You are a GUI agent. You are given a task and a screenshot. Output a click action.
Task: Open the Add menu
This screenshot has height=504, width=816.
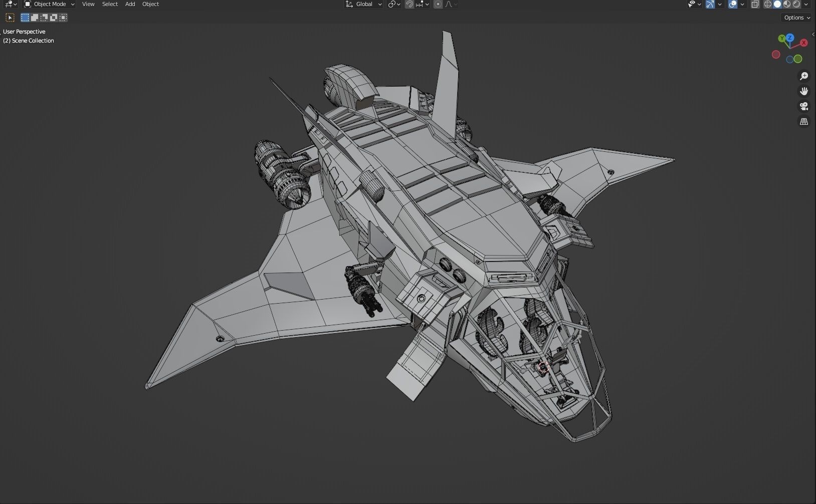[x=130, y=4]
